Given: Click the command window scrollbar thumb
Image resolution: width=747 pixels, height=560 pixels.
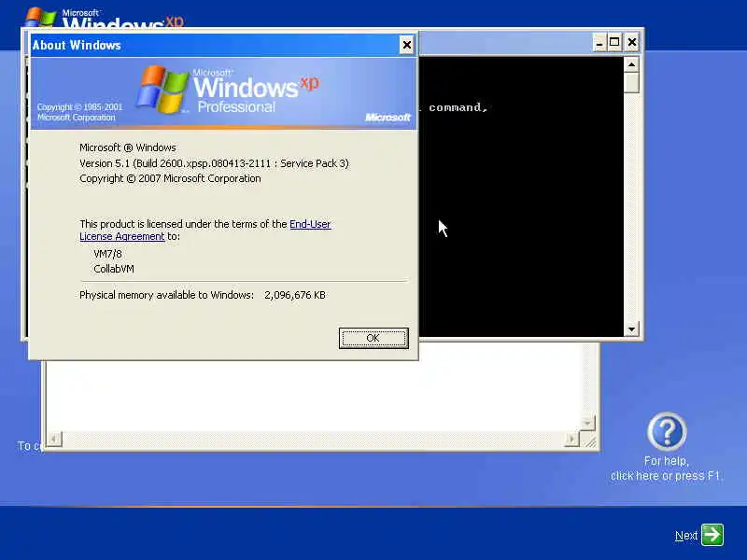Looking at the screenshot, I should tap(631, 83).
